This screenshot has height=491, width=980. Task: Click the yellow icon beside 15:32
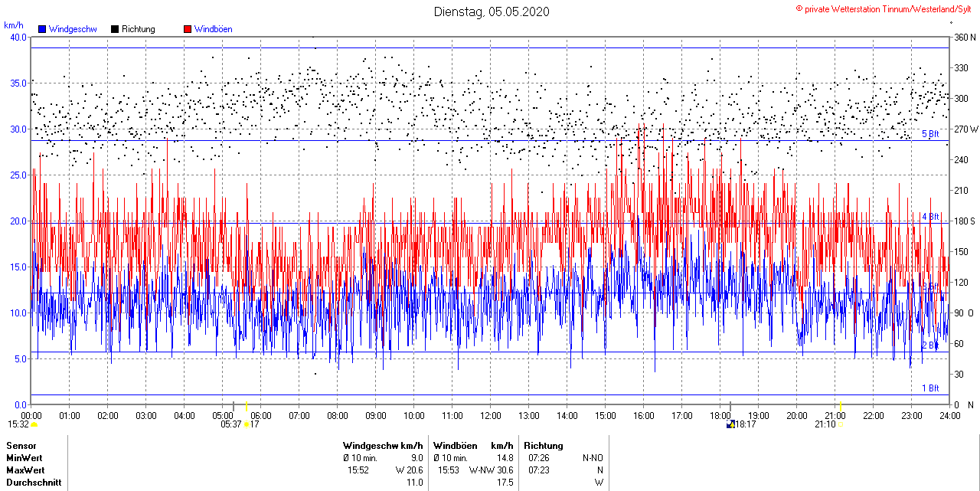34,424
